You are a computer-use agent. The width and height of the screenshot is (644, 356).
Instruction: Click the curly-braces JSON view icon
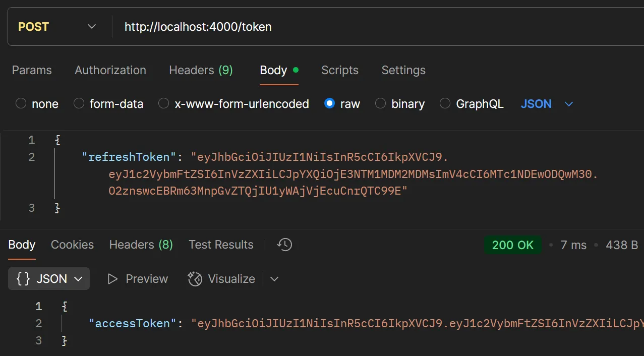click(22, 278)
